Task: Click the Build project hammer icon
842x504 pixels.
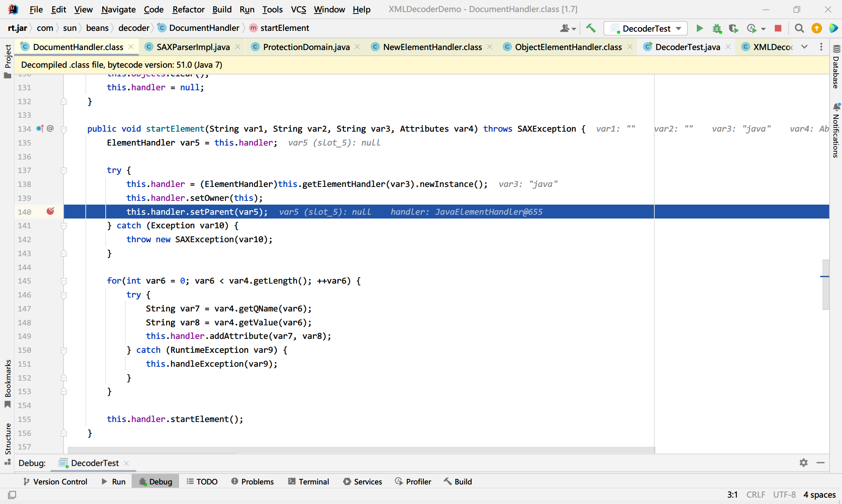Action: (591, 28)
